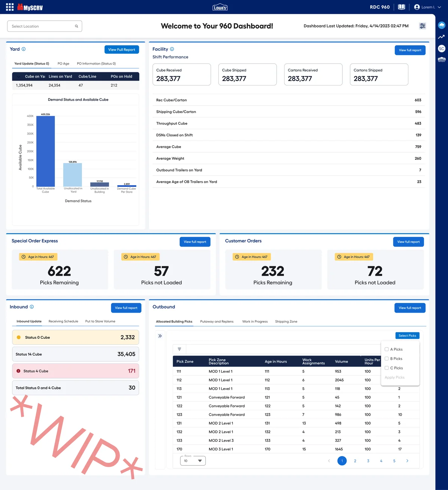This screenshot has height=490, width=448.
Task: Click the Cube Received card
Action: (x=181, y=74)
